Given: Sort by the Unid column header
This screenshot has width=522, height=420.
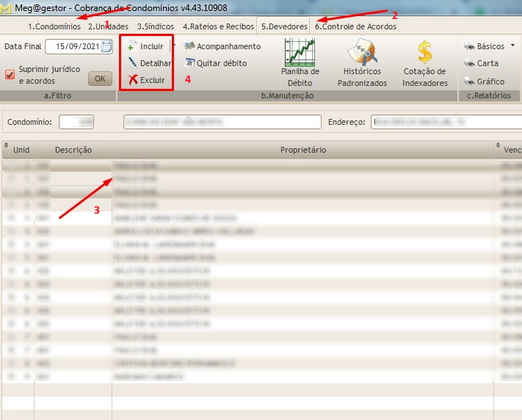Looking at the screenshot, I should coord(21,150).
